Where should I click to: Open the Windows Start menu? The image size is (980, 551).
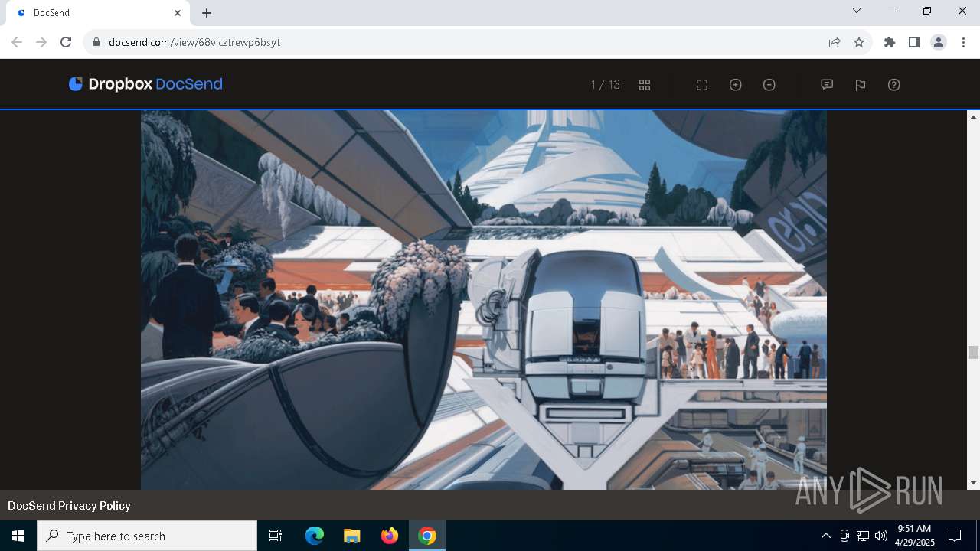tap(18, 536)
